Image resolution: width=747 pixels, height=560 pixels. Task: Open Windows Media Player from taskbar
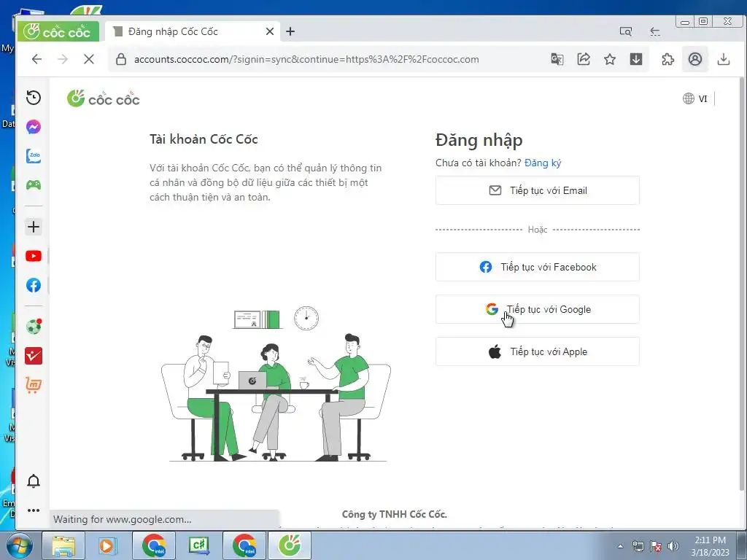pyautogui.click(x=107, y=545)
